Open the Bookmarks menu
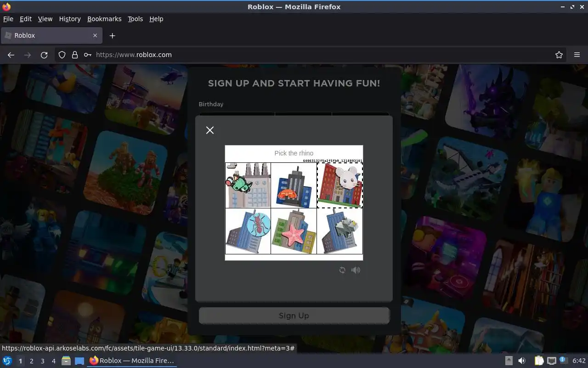The height and width of the screenshot is (368, 588). coord(104,19)
